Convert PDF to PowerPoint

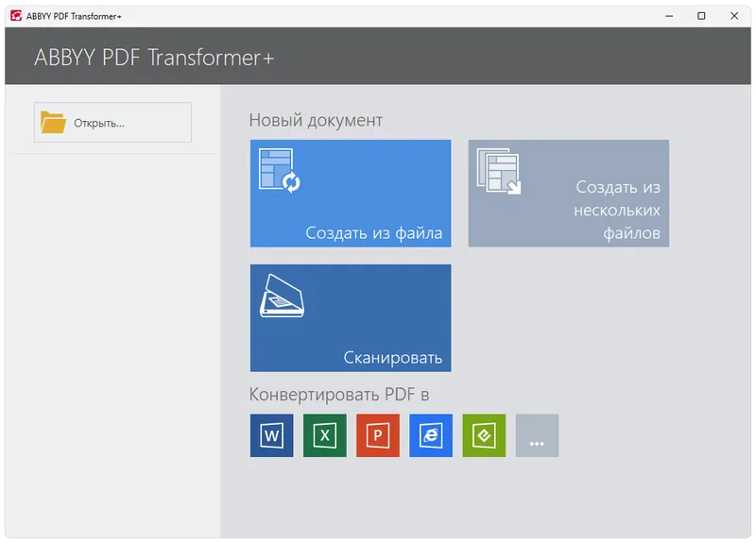[378, 435]
